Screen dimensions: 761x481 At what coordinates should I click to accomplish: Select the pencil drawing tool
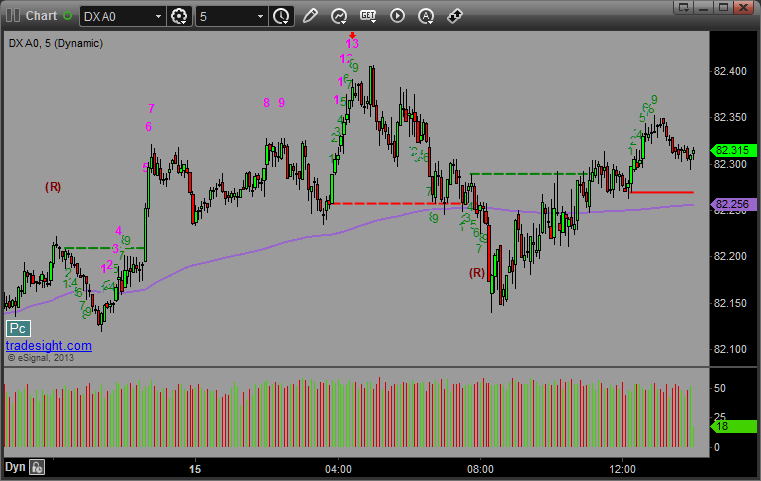310,16
